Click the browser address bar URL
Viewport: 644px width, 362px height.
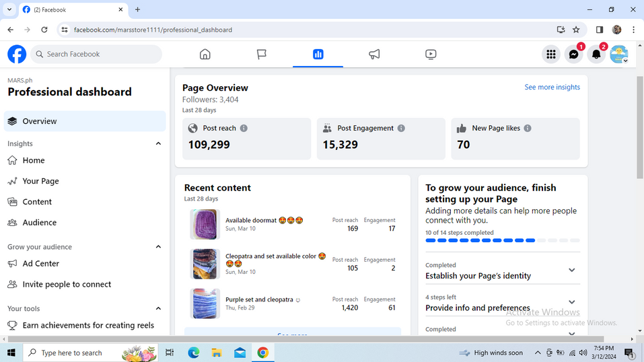[153, 30]
